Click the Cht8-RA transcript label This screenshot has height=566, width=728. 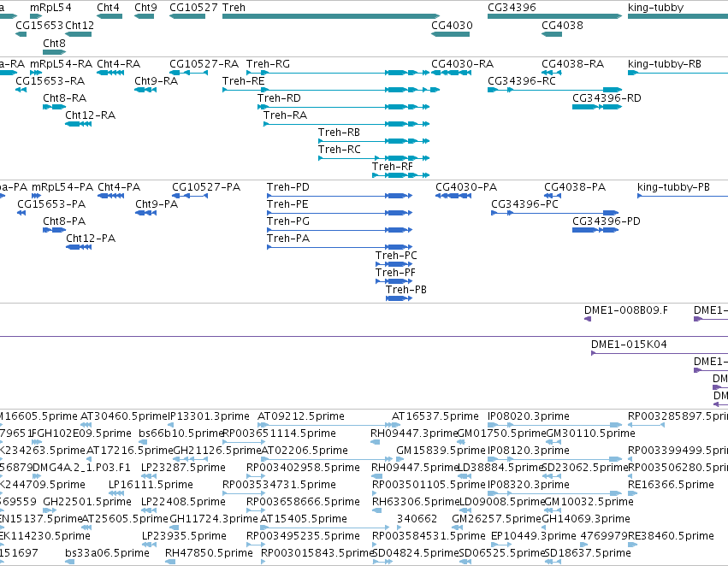pos(64,97)
